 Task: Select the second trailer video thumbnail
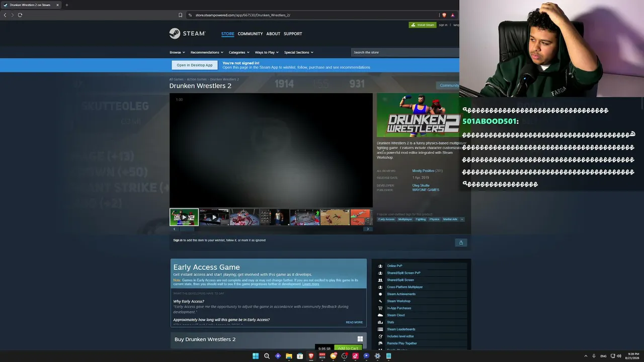pyautogui.click(x=214, y=217)
